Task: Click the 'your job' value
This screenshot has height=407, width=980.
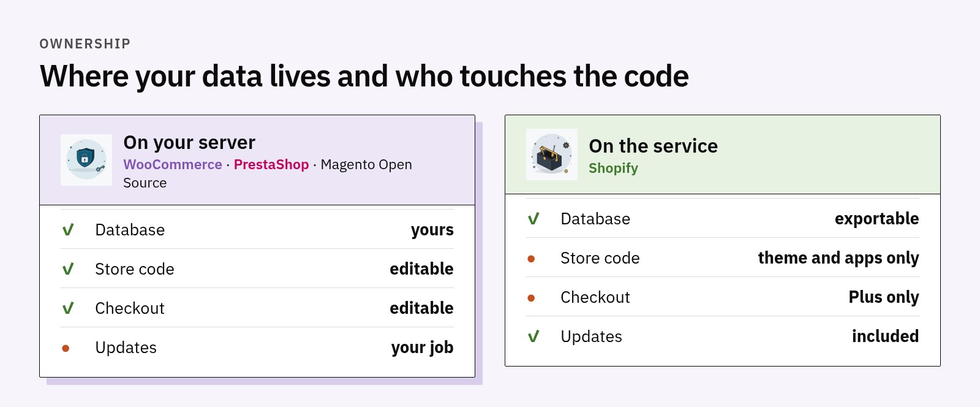Action: (x=423, y=348)
